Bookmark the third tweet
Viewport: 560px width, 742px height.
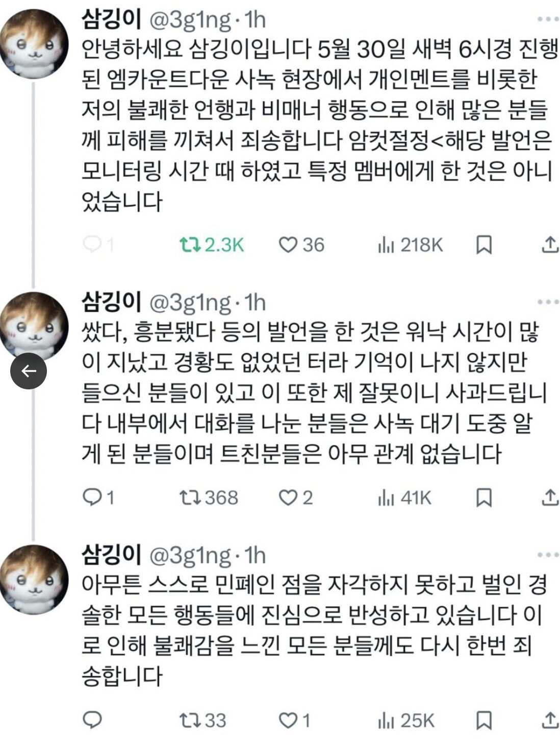coord(483,721)
